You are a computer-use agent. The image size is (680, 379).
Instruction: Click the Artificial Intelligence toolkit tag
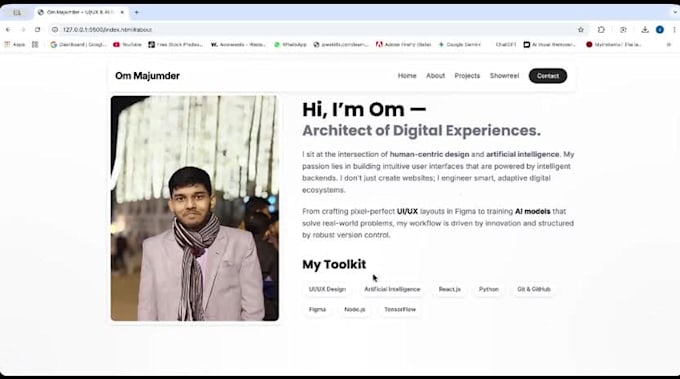pyautogui.click(x=392, y=289)
